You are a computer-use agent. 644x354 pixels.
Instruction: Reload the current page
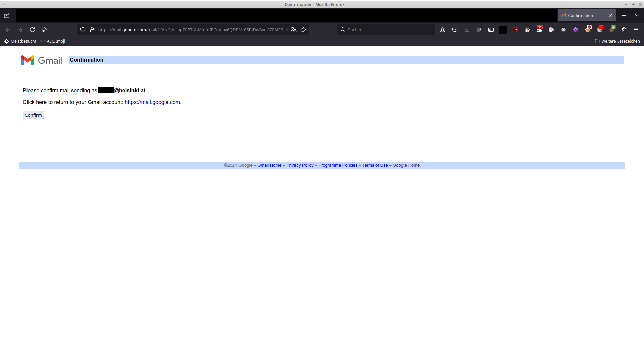point(32,30)
